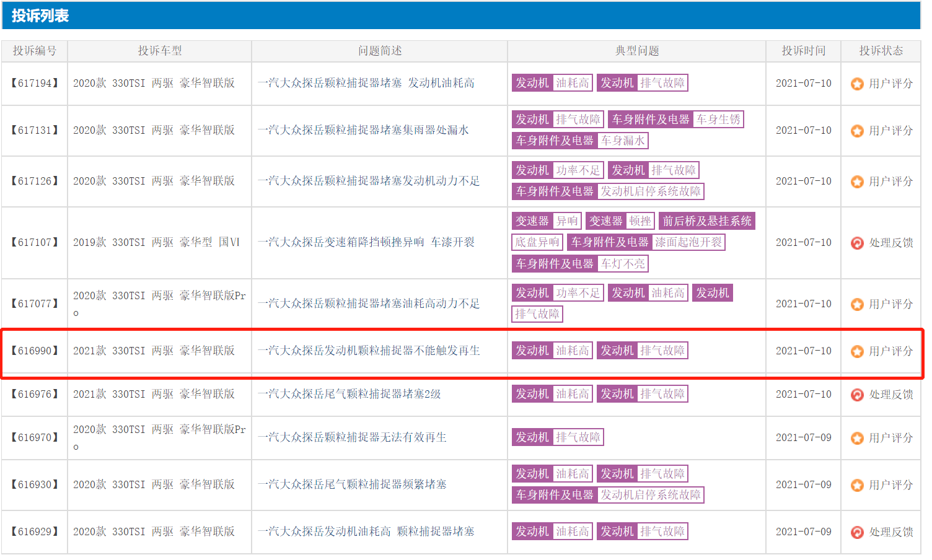The image size is (932, 560).
Task: Click the 投诉编号 column header
Action: (35, 51)
